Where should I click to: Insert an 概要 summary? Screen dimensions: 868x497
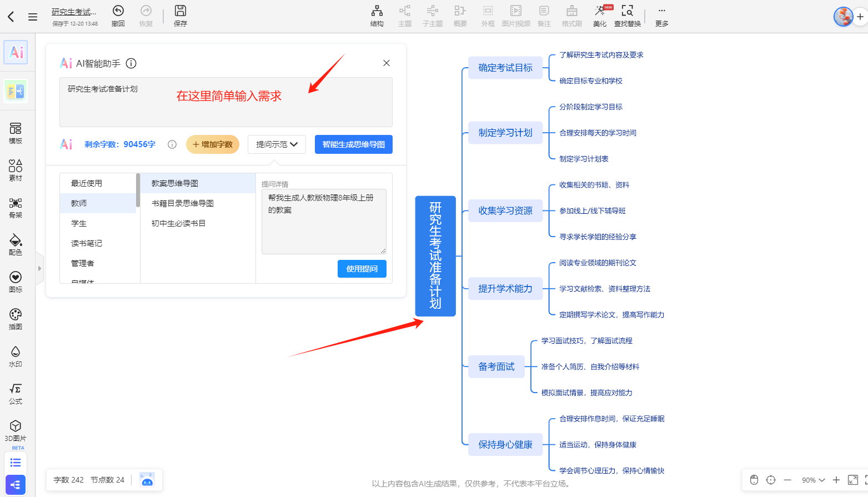coord(460,16)
